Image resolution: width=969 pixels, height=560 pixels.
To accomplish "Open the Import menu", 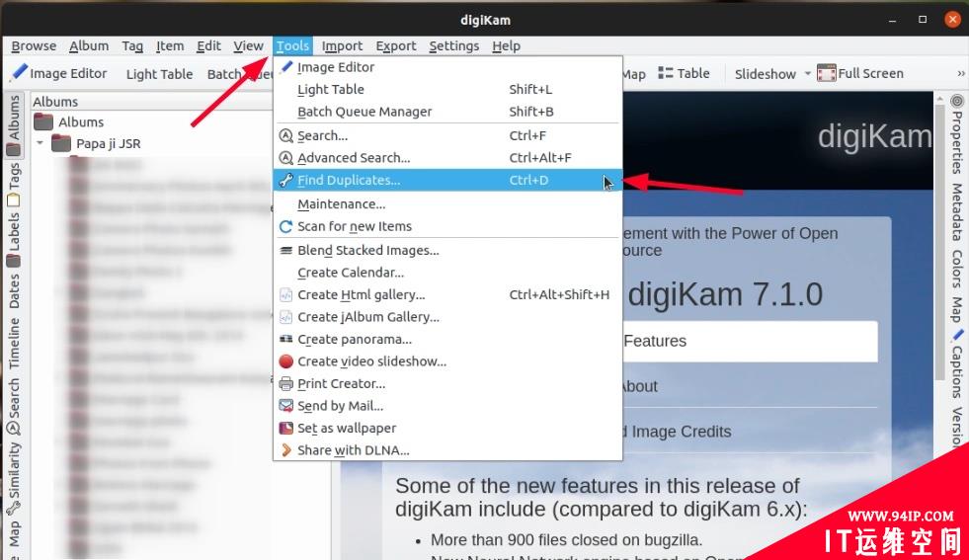I will click(x=343, y=45).
